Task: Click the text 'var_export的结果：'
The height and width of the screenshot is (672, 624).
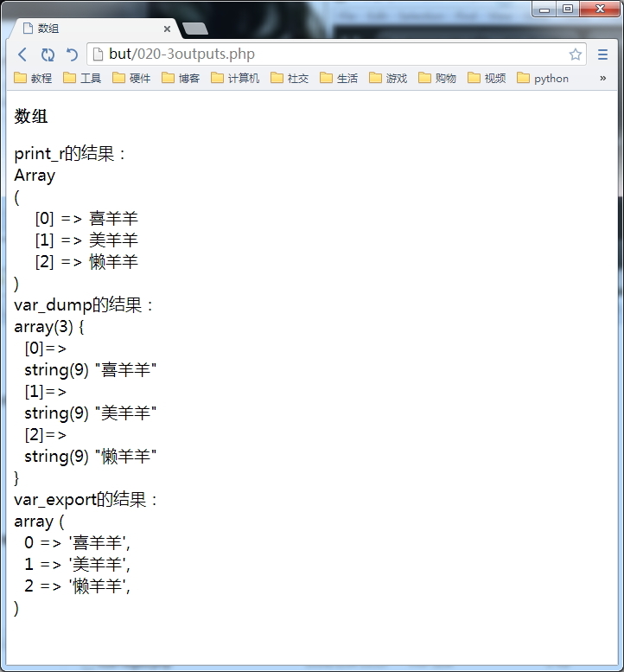Action: 87,499
